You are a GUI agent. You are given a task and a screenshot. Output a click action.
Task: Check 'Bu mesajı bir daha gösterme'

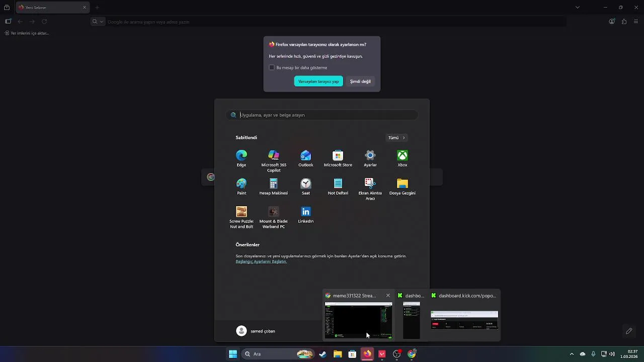coord(272,67)
